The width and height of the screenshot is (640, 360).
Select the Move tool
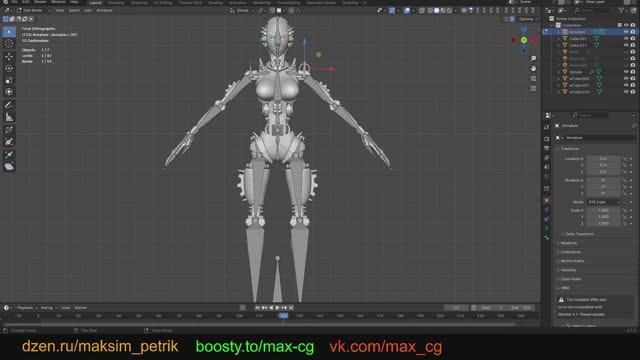click(9, 57)
